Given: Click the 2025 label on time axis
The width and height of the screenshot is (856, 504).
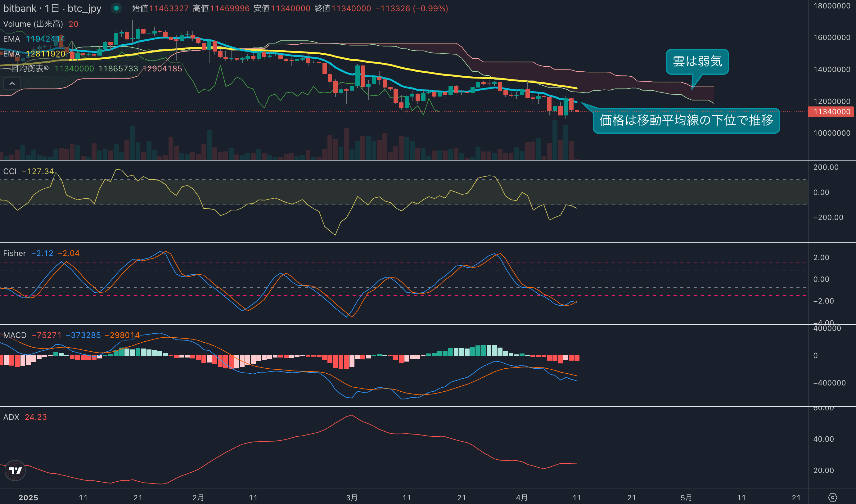Looking at the screenshot, I should pyautogui.click(x=28, y=497).
